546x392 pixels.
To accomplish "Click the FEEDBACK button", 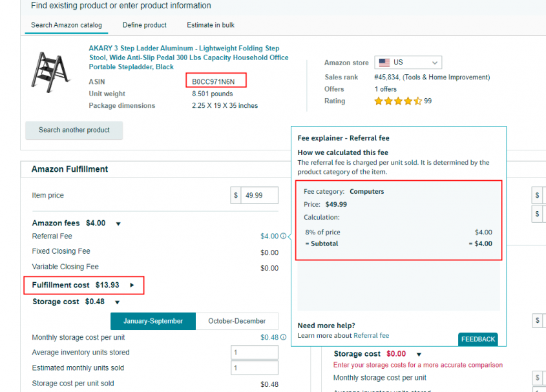I will pyautogui.click(x=478, y=339).
